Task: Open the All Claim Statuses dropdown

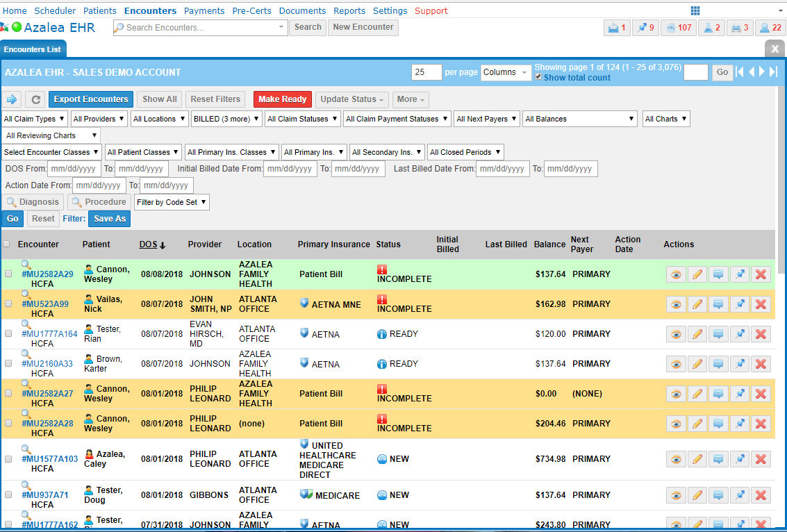Action: (x=302, y=119)
